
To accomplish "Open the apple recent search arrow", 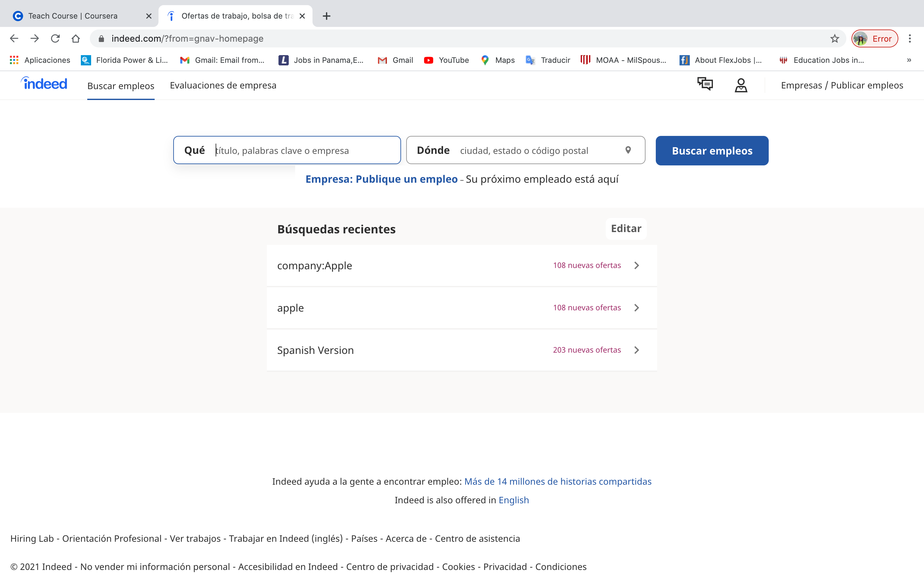I will [x=637, y=308].
